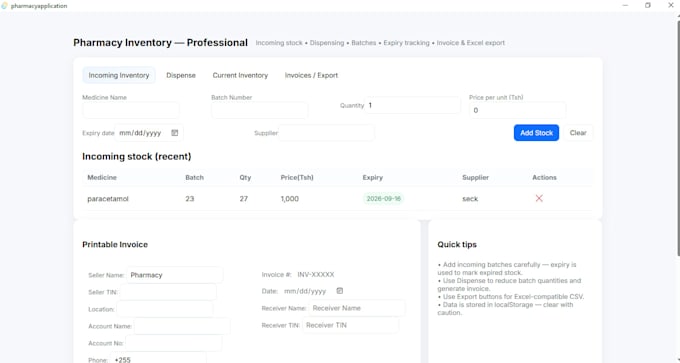Click the Quantity input field
The width and height of the screenshot is (680, 363).
[x=412, y=105]
